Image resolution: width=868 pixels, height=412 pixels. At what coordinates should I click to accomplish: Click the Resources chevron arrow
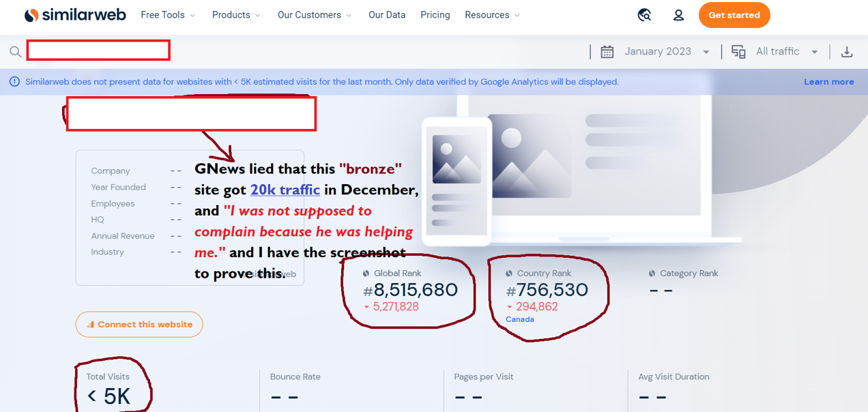point(517,16)
